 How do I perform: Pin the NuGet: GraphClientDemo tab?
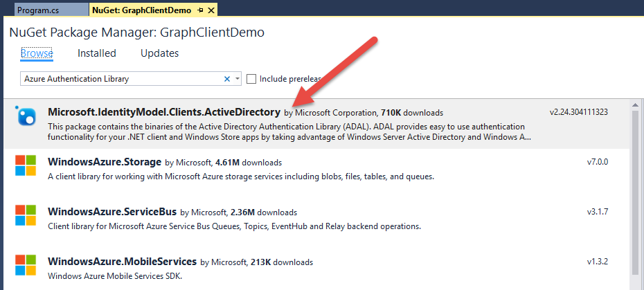click(x=200, y=10)
